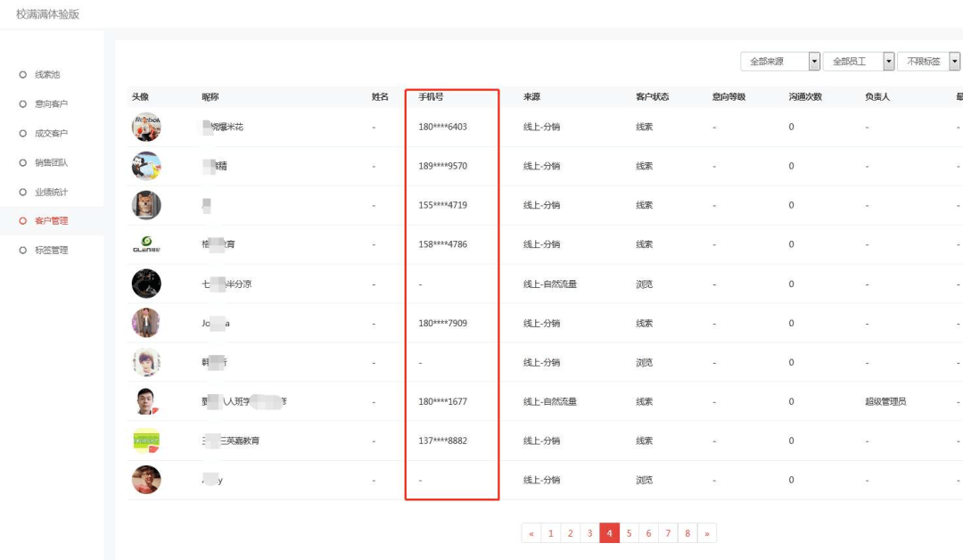Select 成交客户 in the sidebar
Image resolution: width=963 pixels, height=560 pixels.
pyautogui.click(x=51, y=133)
